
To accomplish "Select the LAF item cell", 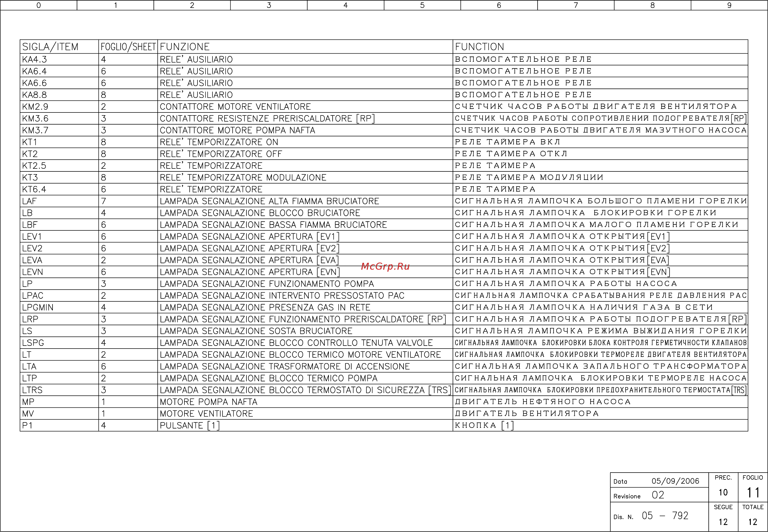I will point(59,201).
